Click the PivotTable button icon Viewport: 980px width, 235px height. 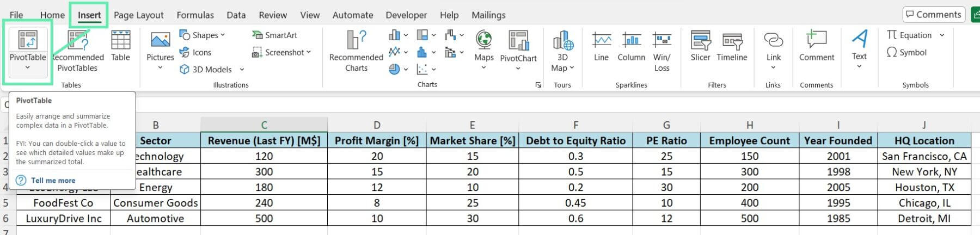tap(27, 40)
